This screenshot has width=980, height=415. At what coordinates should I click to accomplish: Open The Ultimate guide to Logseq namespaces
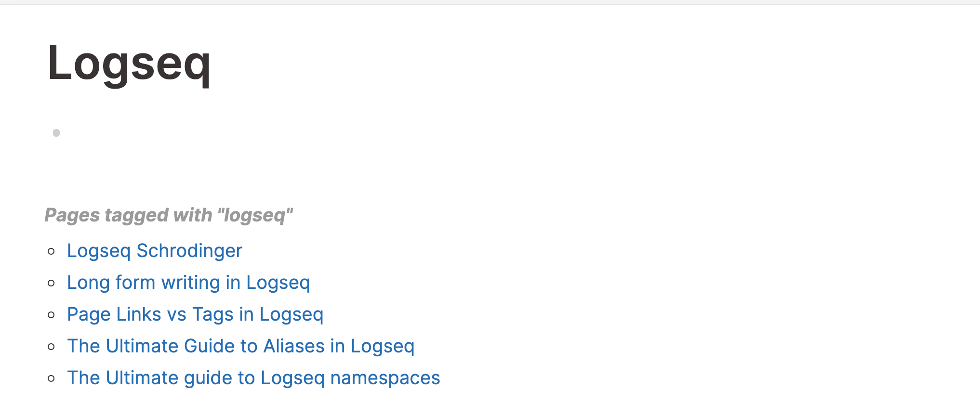[x=253, y=378]
